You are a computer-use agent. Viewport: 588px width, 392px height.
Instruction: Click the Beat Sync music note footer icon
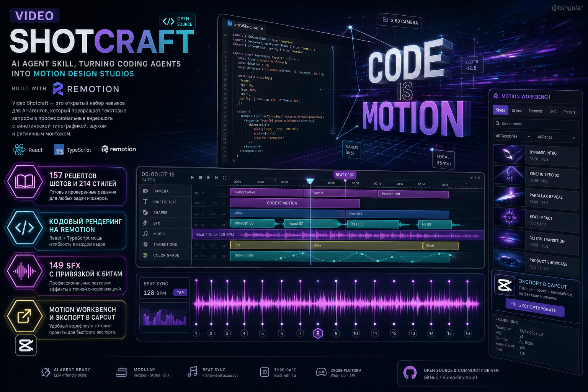(193, 371)
